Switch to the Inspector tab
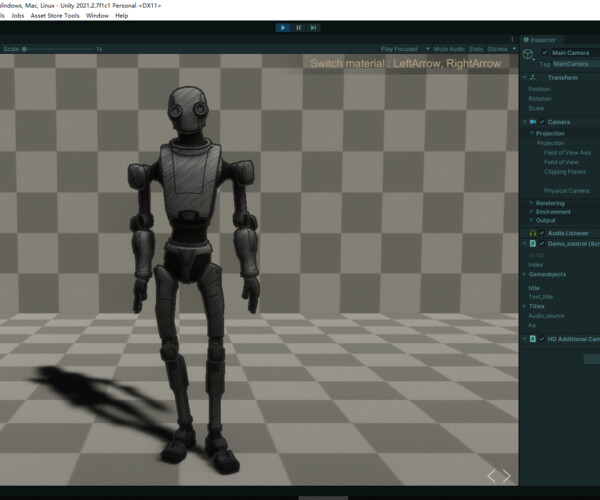 543,40
